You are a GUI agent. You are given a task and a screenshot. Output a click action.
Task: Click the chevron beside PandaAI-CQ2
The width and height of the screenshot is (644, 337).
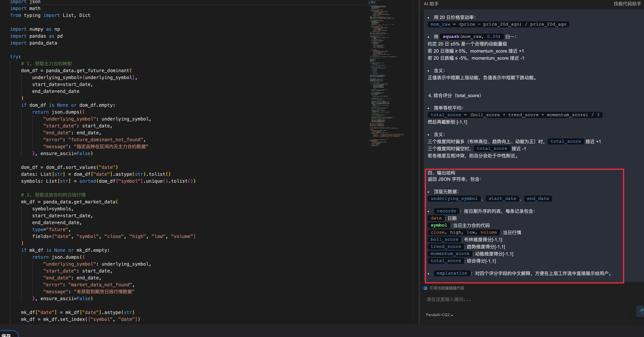click(452, 315)
